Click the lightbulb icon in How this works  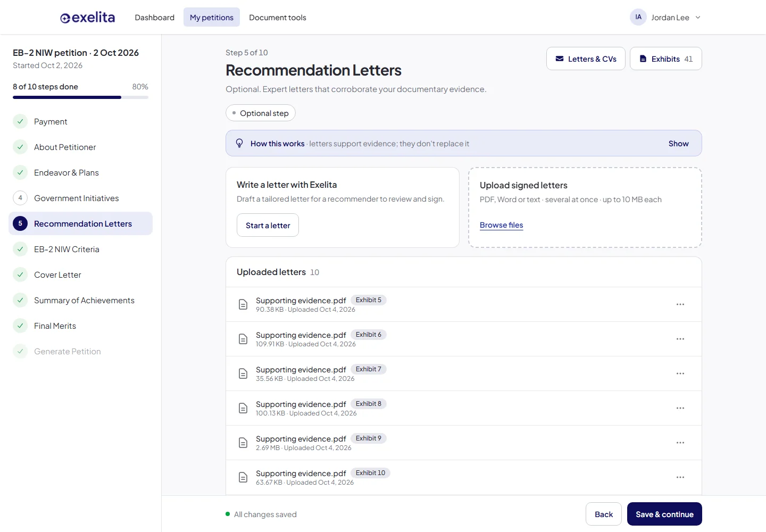coord(239,143)
